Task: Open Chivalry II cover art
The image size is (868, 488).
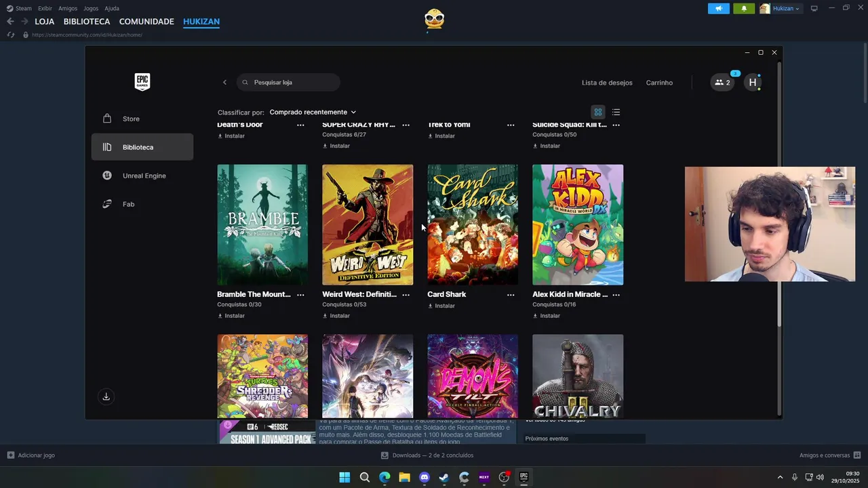Action: point(578,376)
